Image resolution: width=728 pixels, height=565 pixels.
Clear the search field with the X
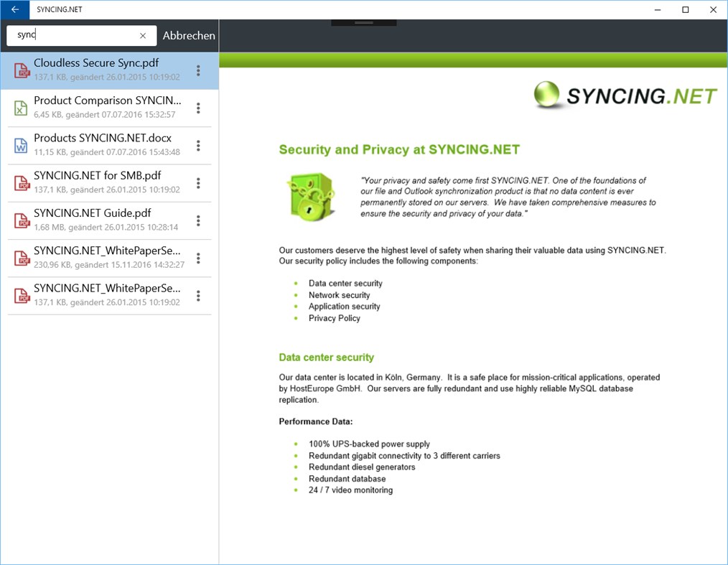click(143, 35)
